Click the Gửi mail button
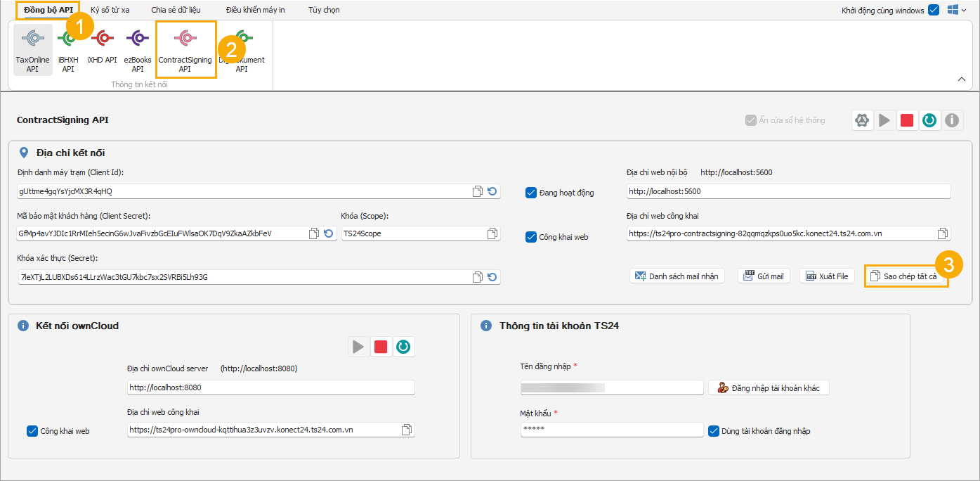980x481 pixels. 764,276
